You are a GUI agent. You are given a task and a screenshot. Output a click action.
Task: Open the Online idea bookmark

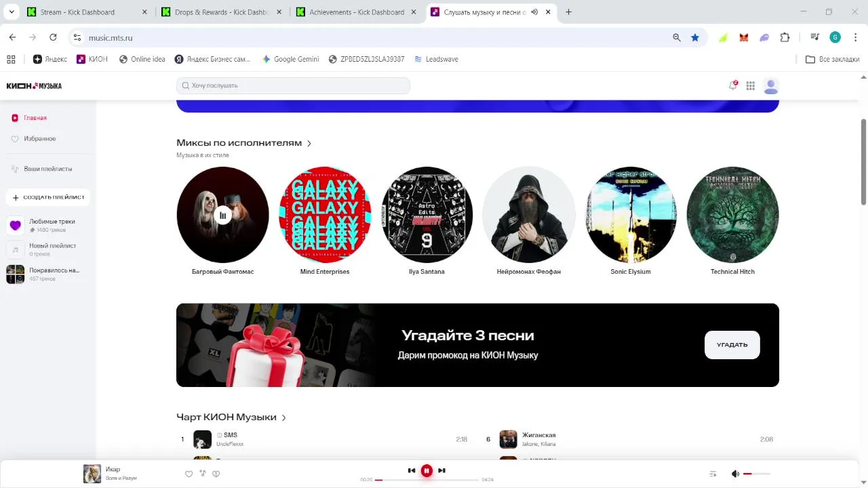tap(142, 60)
